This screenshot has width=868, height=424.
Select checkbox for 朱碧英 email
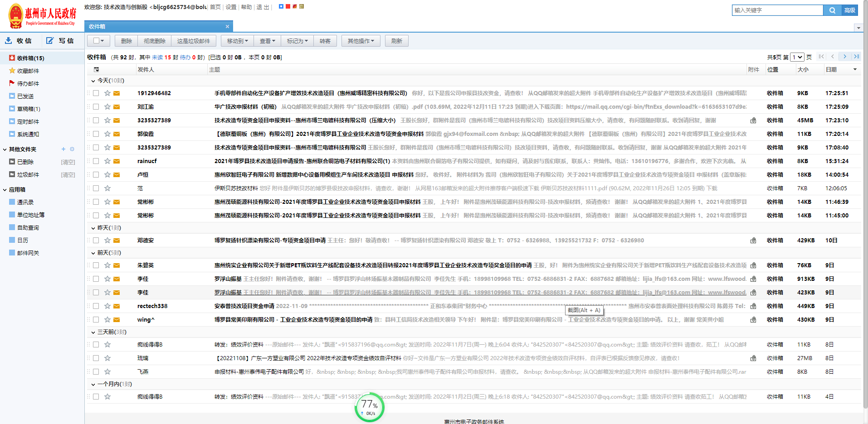click(x=96, y=265)
